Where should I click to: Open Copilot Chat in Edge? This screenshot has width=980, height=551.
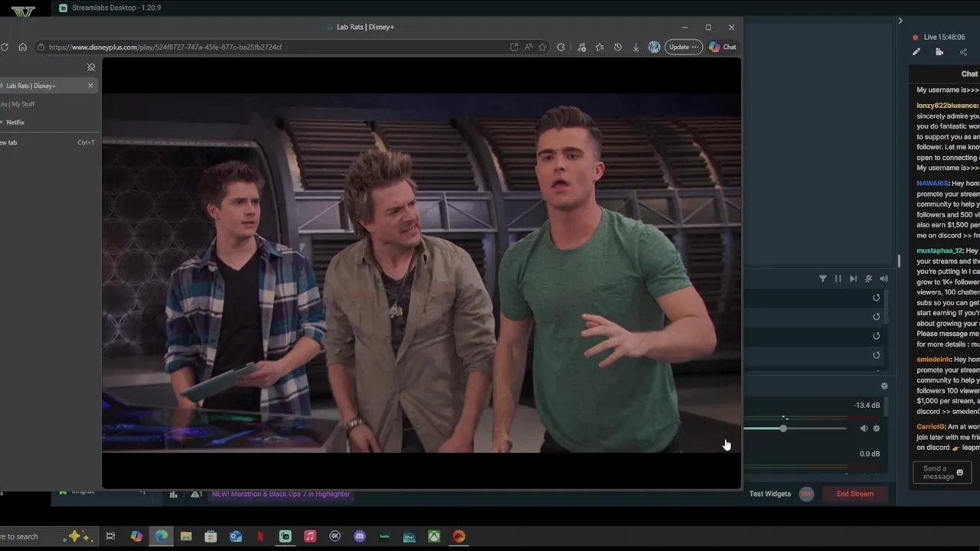(x=723, y=47)
